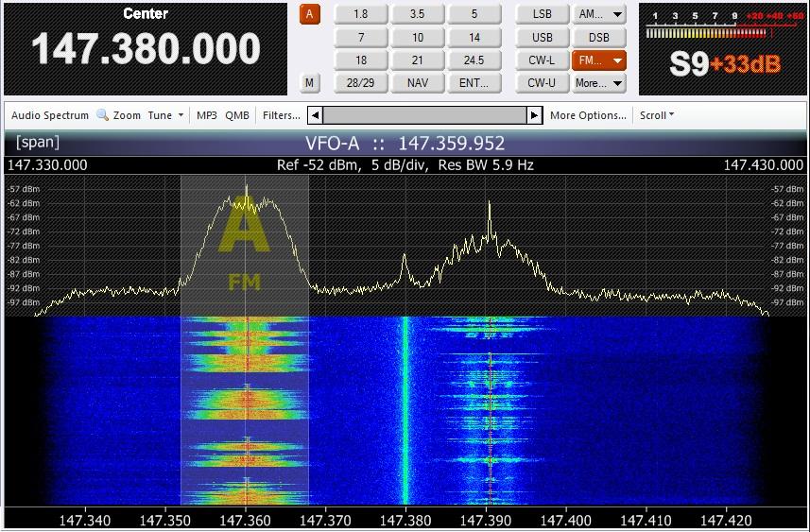The height and width of the screenshot is (532, 810).
Task: Click the scrollbar left arrow
Action: pos(316,115)
